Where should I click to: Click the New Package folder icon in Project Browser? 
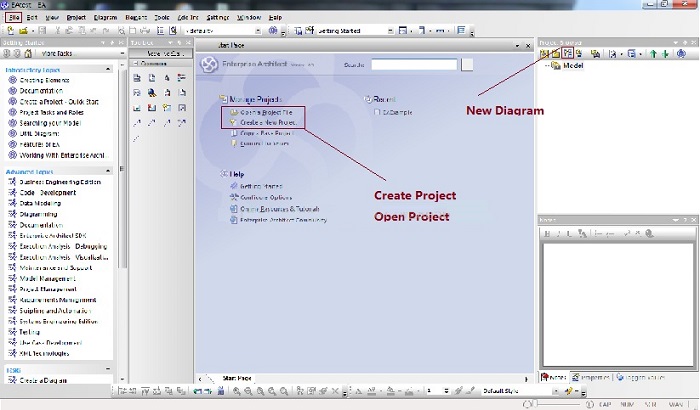(x=556, y=54)
